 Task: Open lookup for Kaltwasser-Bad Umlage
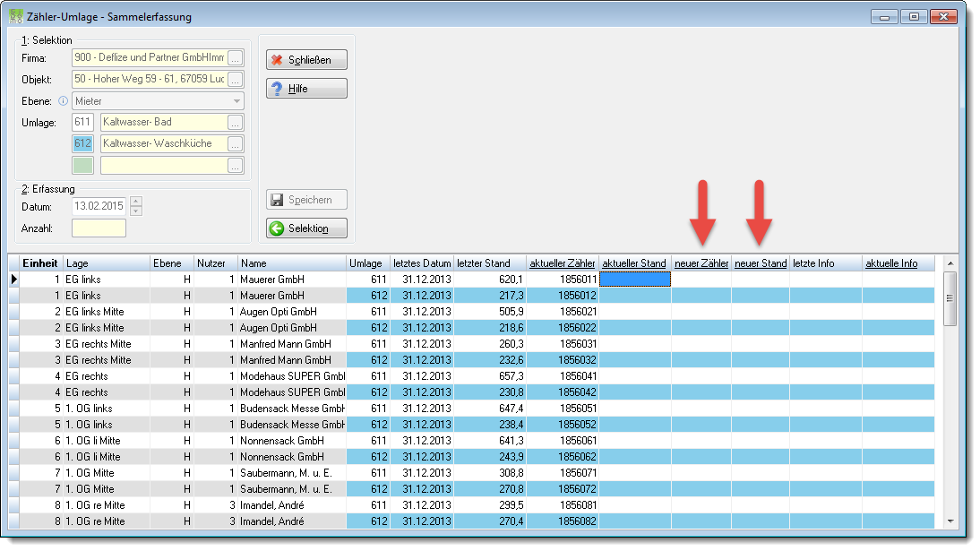[235, 123]
